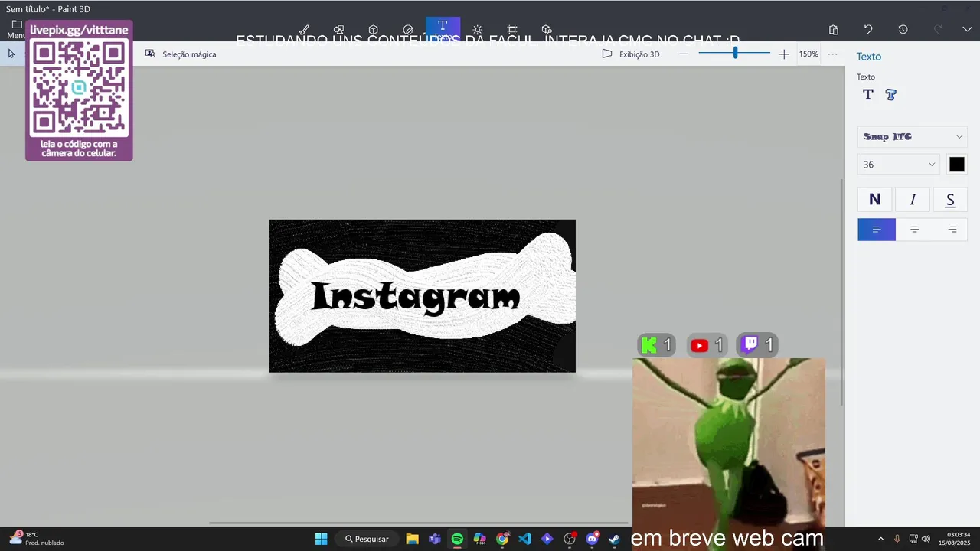Open Steam from taskbar
The image size is (980, 551).
614,539
